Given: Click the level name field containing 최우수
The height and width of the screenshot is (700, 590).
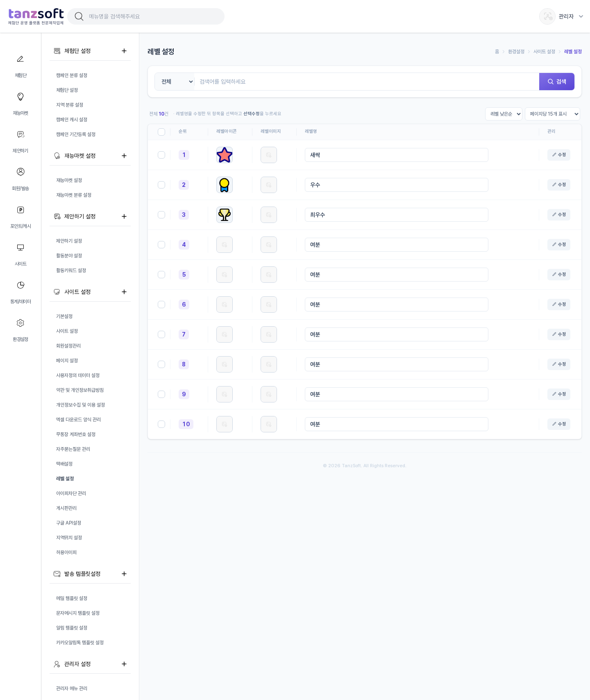Looking at the screenshot, I should [x=397, y=215].
